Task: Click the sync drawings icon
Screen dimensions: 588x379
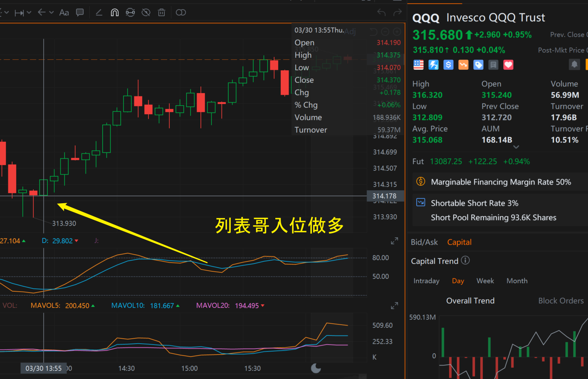Action: tap(131, 12)
